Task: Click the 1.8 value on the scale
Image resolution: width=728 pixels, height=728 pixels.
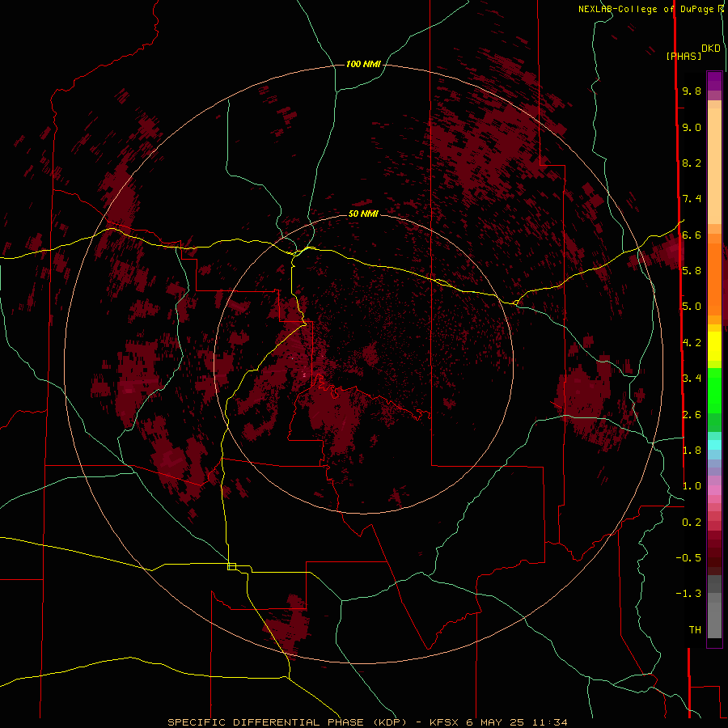Action: (x=692, y=451)
